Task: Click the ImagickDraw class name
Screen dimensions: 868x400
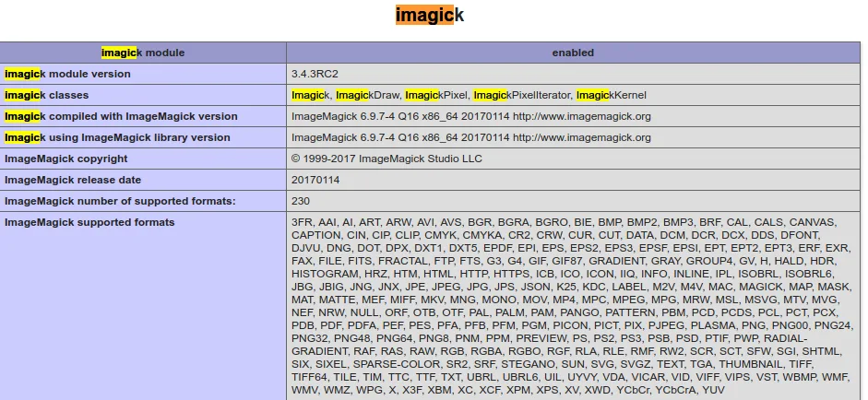Action: click(367, 95)
